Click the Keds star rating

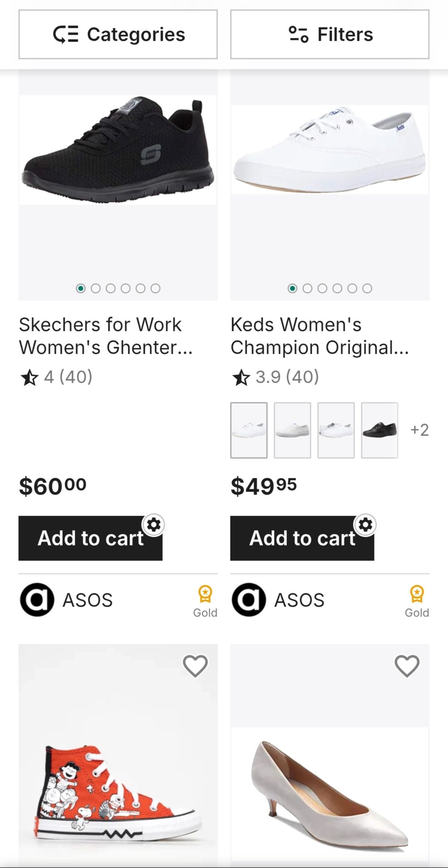point(275,377)
